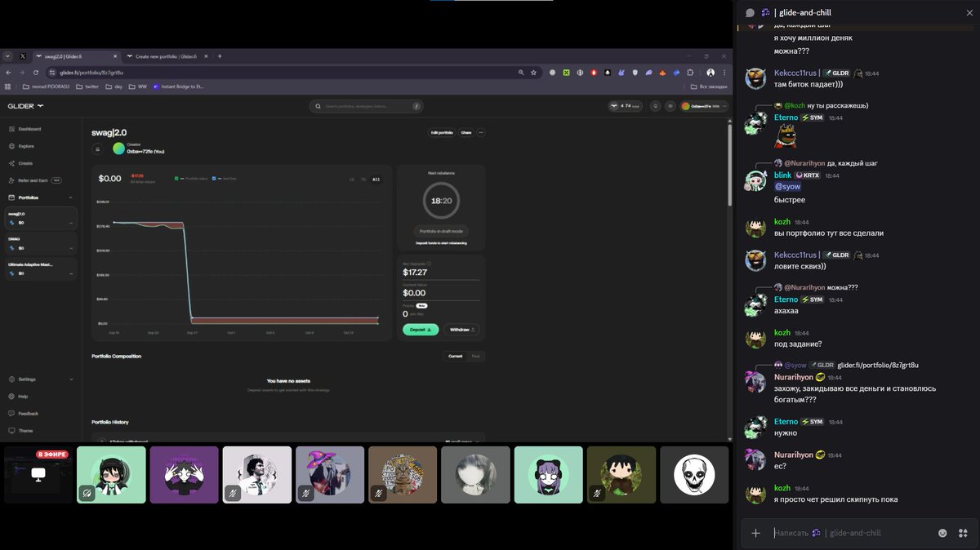Bookmark page with the star icon

[x=534, y=73]
